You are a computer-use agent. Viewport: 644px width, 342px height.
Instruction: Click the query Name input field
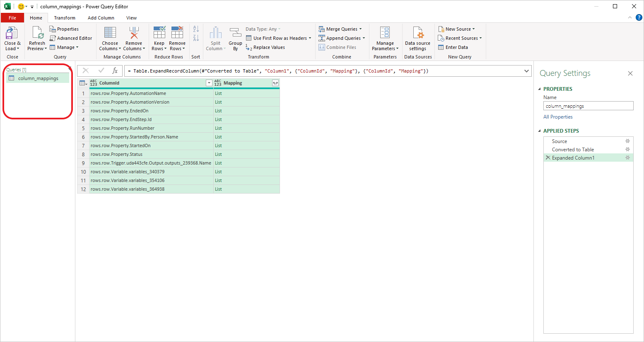(589, 106)
